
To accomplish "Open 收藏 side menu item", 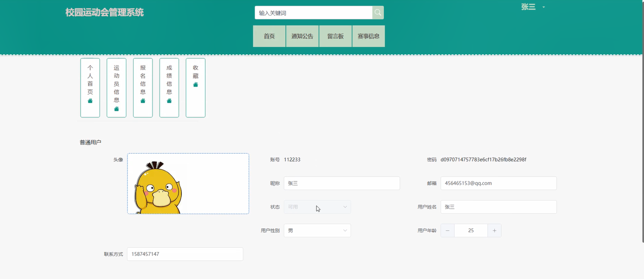I will click(196, 88).
